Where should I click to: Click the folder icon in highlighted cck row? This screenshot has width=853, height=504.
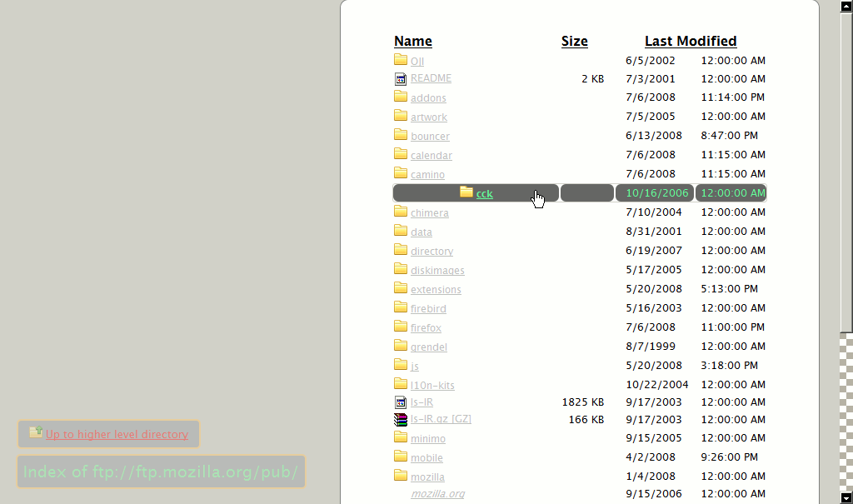[x=466, y=192]
